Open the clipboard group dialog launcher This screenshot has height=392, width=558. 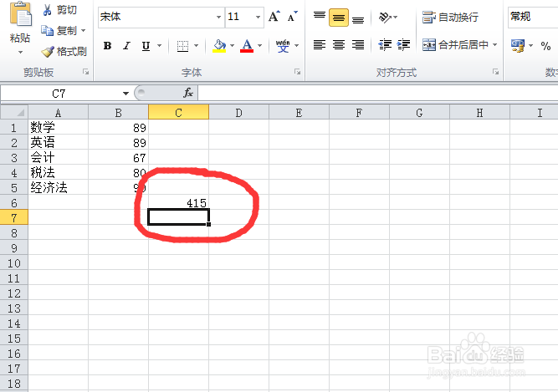pos(86,72)
